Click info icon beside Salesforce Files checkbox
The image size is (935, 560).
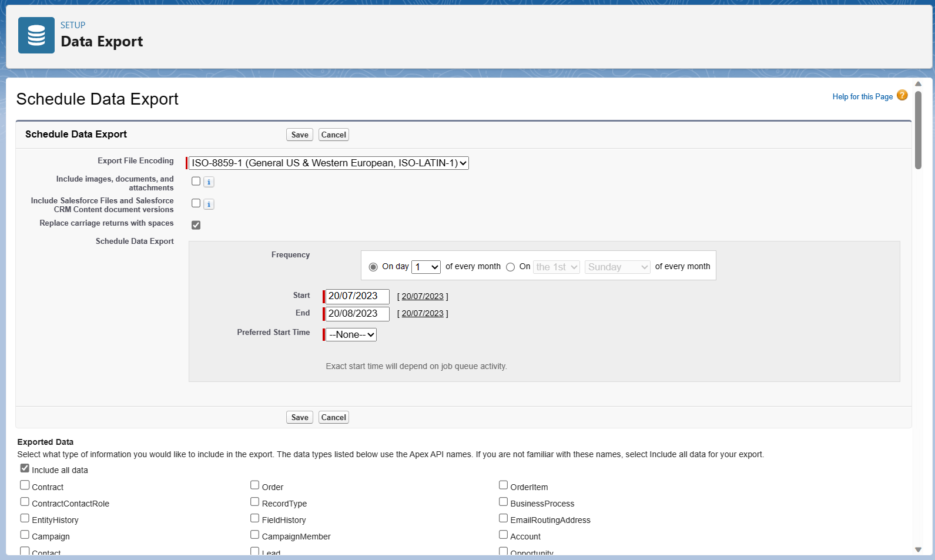pos(209,204)
